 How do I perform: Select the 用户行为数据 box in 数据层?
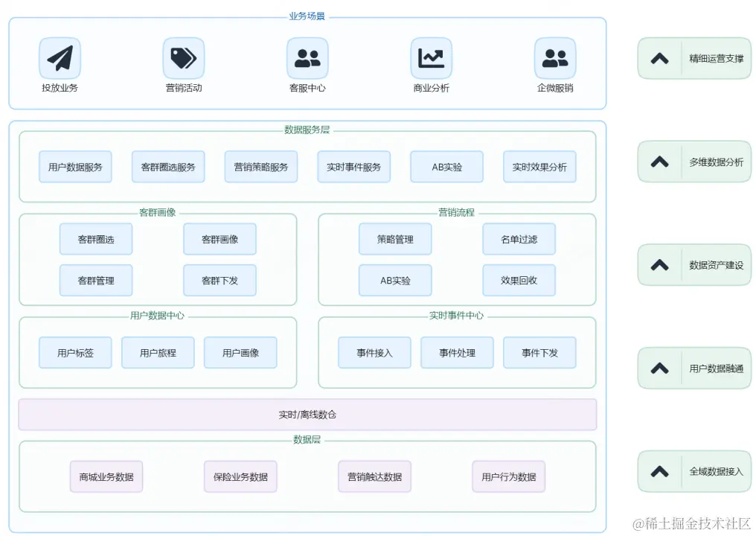508,476
